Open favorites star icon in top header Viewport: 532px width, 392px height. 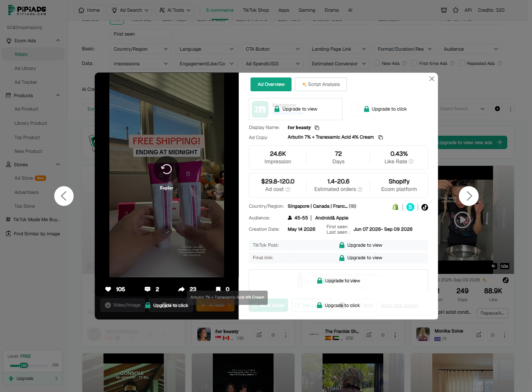pos(456,10)
